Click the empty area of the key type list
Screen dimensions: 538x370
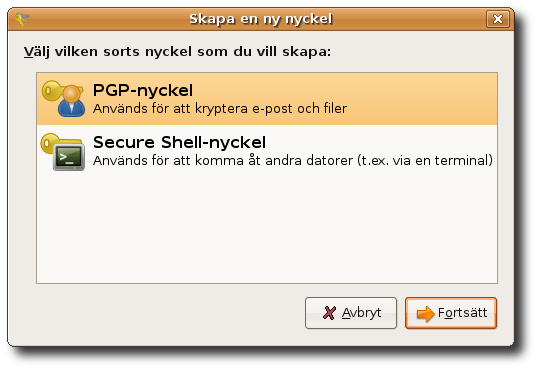[267, 230]
